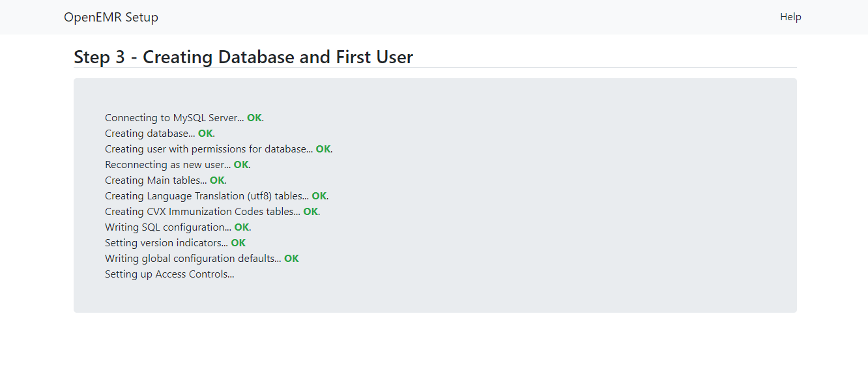Select the Step 3 heading text
This screenshot has width=868, height=387.
tap(242, 57)
